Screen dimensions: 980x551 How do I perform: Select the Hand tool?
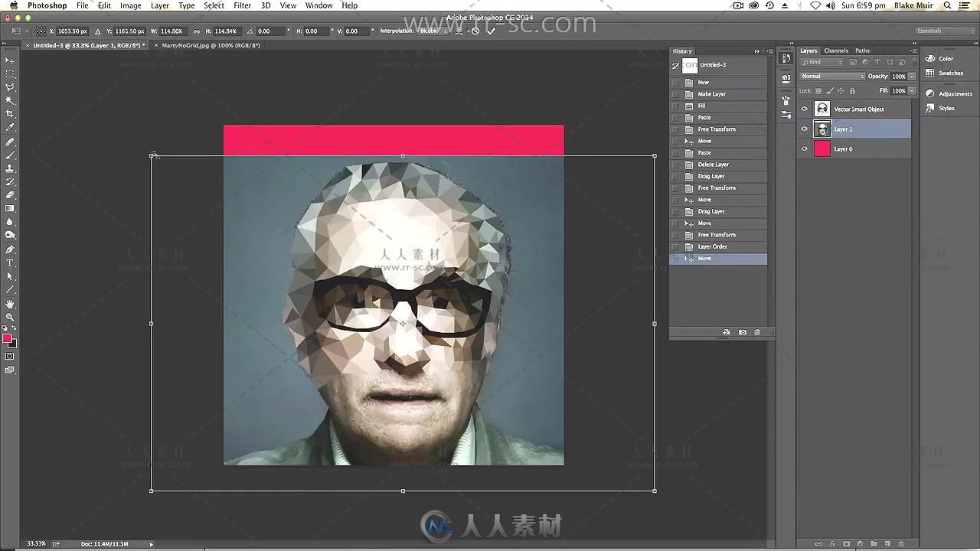10,305
